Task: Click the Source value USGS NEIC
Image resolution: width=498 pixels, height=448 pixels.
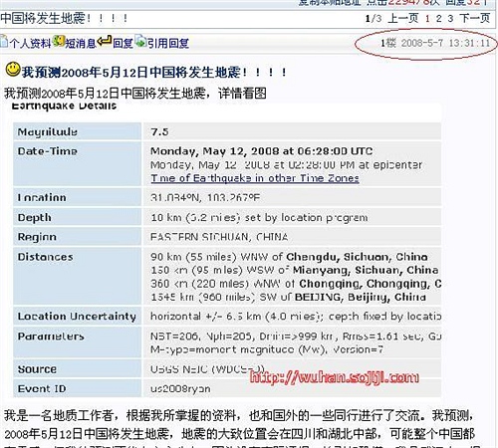Action: [207, 369]
